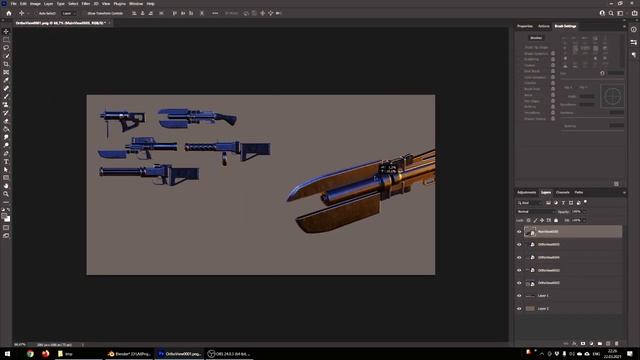Select the Crop tool
Viewport: 640px width, 360px height.
click(6, 64)
